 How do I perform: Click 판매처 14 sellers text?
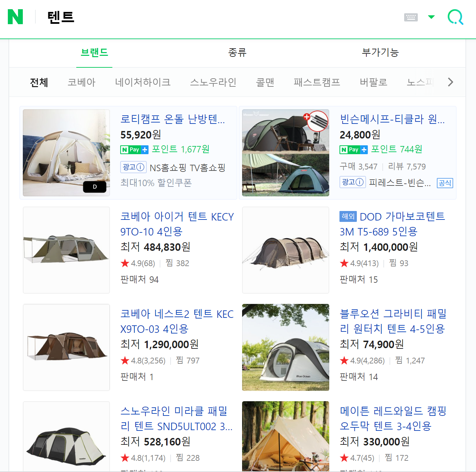click(x=359, y=377)
